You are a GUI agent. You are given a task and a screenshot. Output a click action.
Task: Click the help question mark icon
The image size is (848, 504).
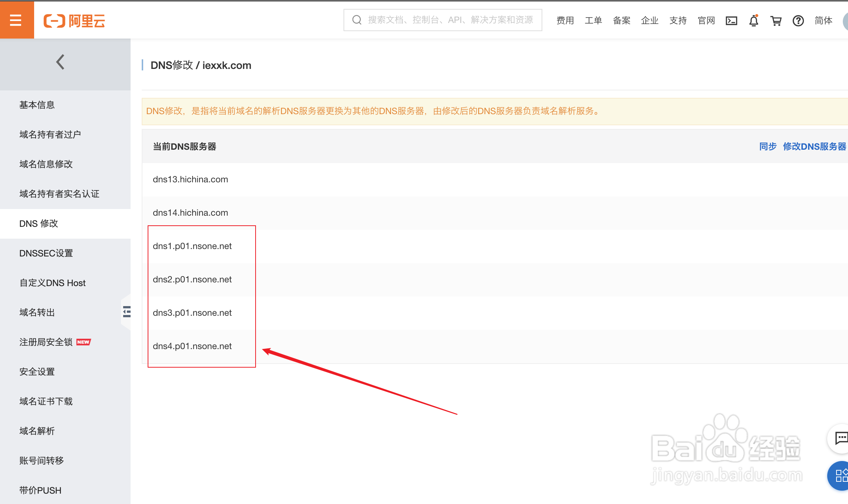(x=798, y=21)
